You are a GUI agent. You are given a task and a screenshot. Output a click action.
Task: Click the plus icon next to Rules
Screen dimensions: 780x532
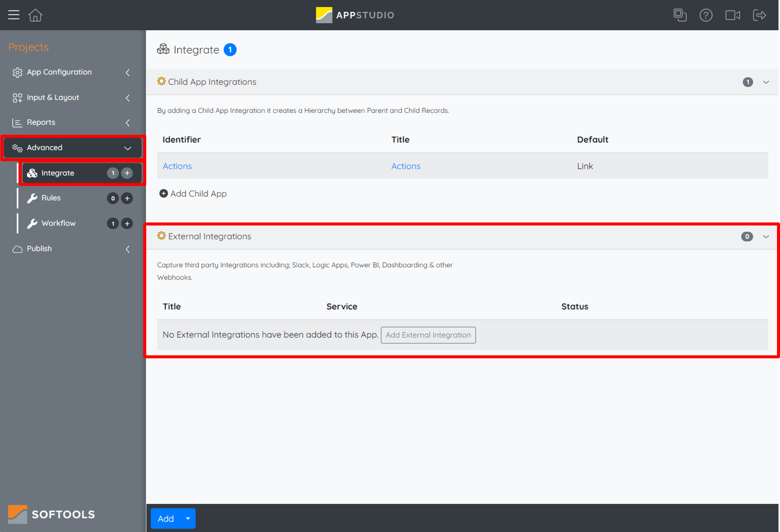pyautogui.click(x=127, y=198)
